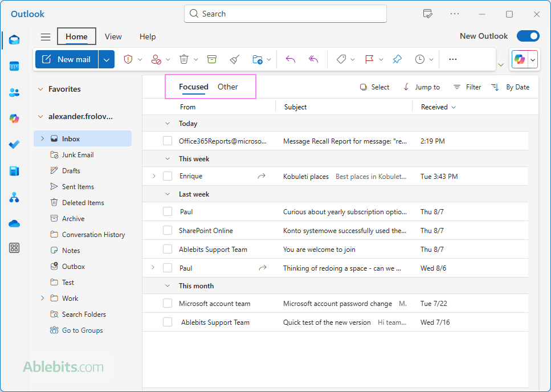The height and width of the screenshot is (392, 551).
Task: Open the To Do checkmark app
Action: (x=14, y=144)
